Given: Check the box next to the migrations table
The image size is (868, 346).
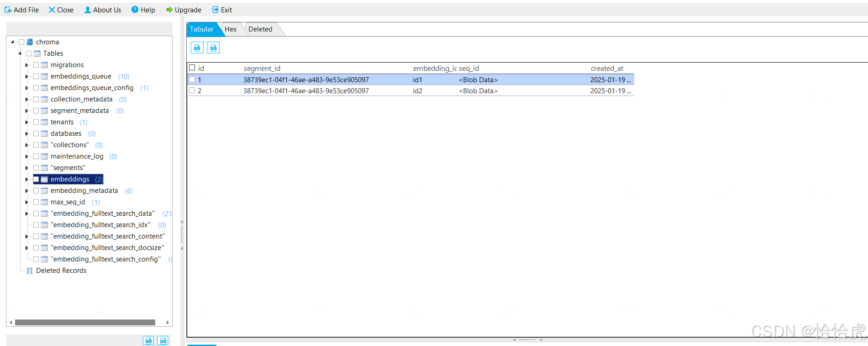Looking at the screenshot, I should pos(36,65).
